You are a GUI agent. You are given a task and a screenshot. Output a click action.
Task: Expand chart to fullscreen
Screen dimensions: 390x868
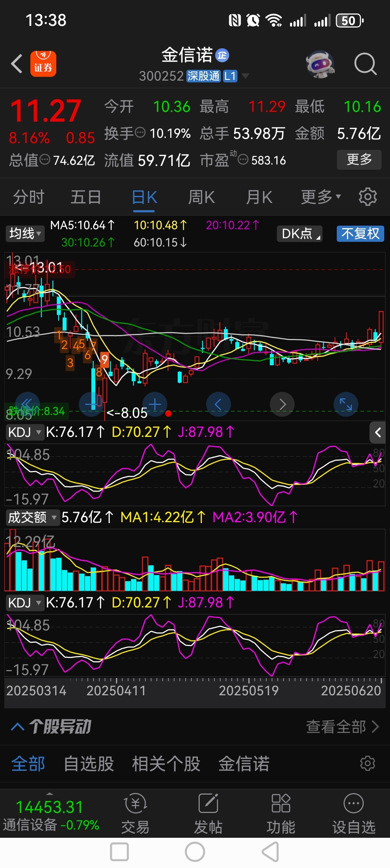point(346,404)
